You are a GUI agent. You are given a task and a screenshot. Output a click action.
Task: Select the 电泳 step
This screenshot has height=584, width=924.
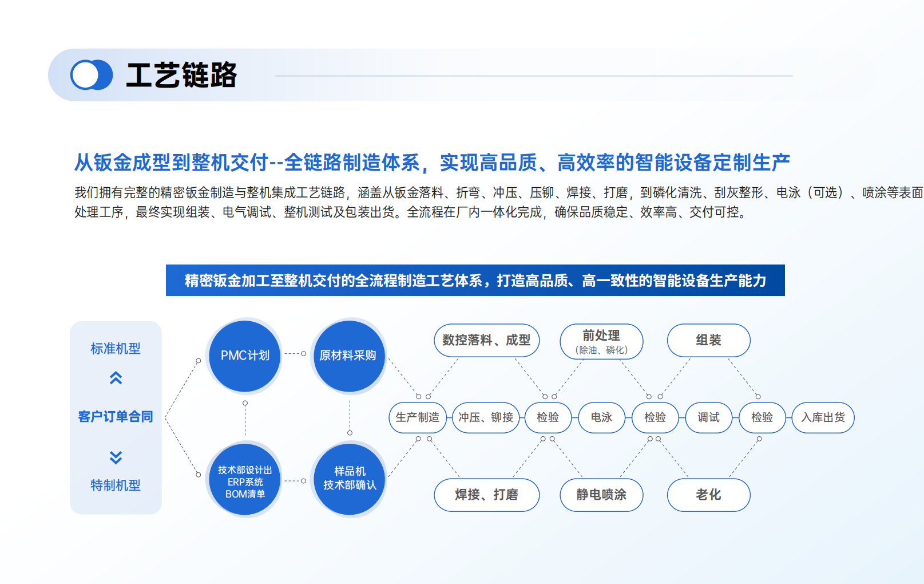[x=601, y=417]
